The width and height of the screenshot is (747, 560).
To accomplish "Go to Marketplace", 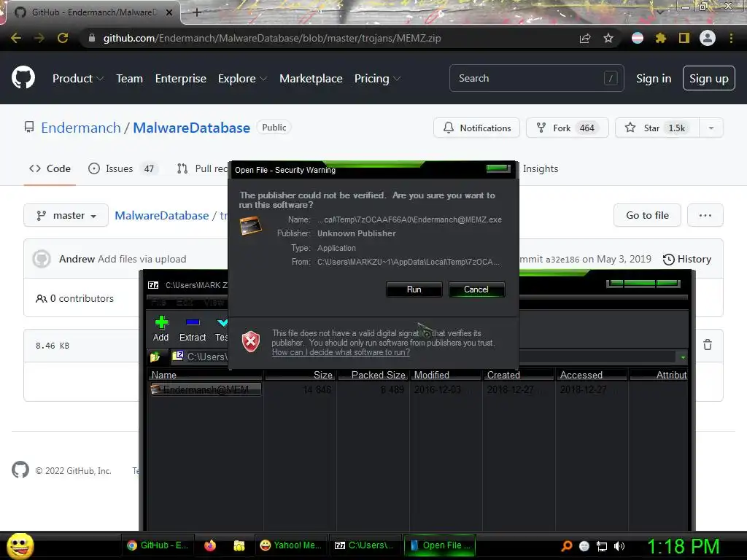I will [311, 79].
